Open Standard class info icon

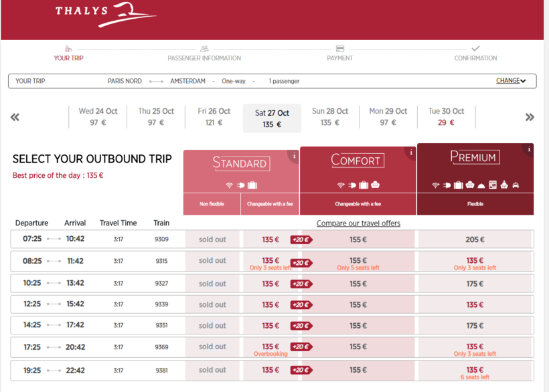[x=293, y=156]
